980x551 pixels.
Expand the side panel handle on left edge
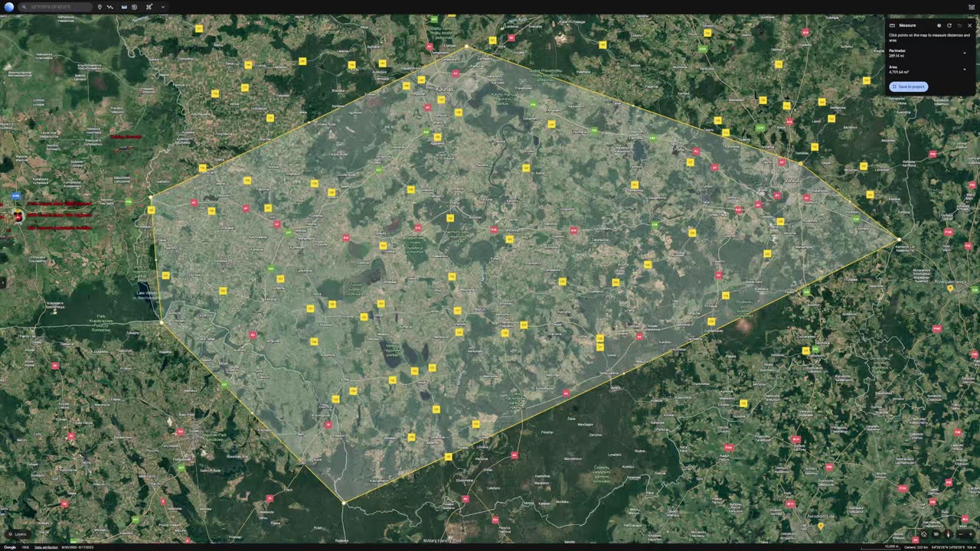pos(2,282)
